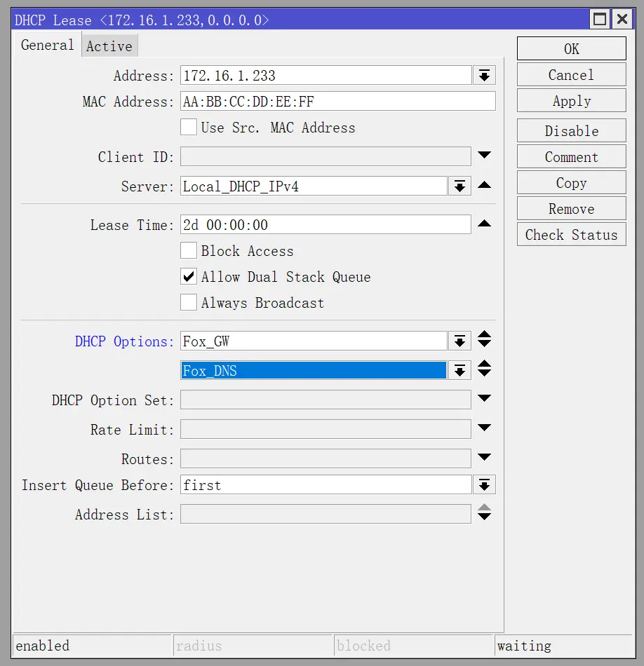Viewport: 644px width, 666px height.
Task: Click the 'blocked' status bar entry
Action: (x=413, y=646)
